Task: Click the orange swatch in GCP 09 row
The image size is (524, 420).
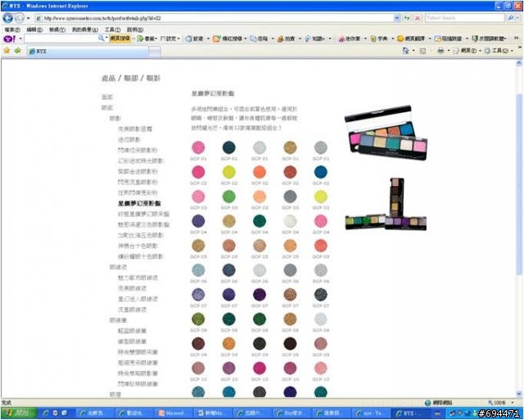Action: 229,344
